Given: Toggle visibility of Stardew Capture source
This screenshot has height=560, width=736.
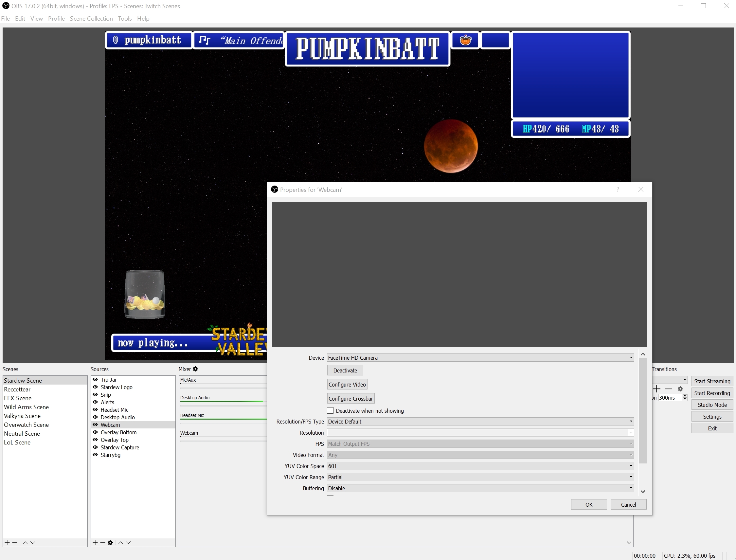Looking at the screenshot, I should (95, 447).
